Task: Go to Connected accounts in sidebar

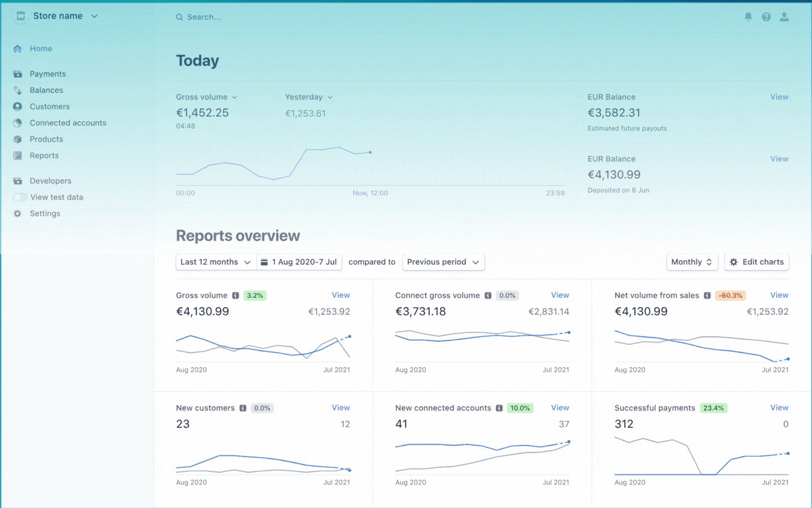Action: pos(68,123)
